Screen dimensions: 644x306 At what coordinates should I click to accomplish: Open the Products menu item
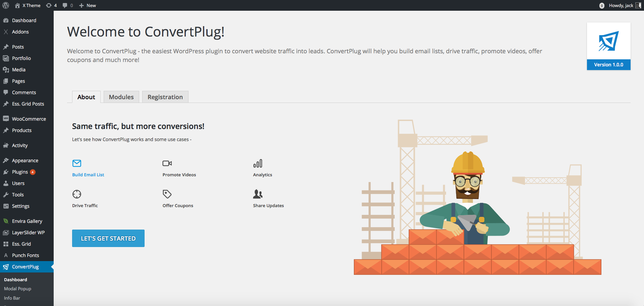pyautogui.click(x=27, y=130)
